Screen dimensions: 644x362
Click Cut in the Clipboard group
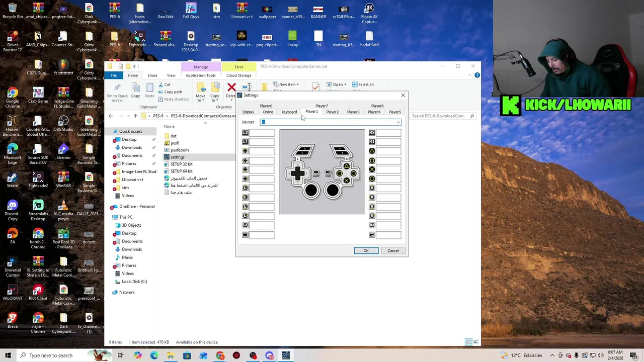click(164, 84)
